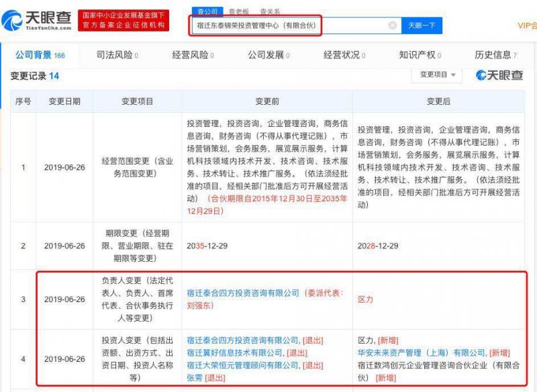Click the 经营范围变更 change item cell

click(x=138, y=167)
